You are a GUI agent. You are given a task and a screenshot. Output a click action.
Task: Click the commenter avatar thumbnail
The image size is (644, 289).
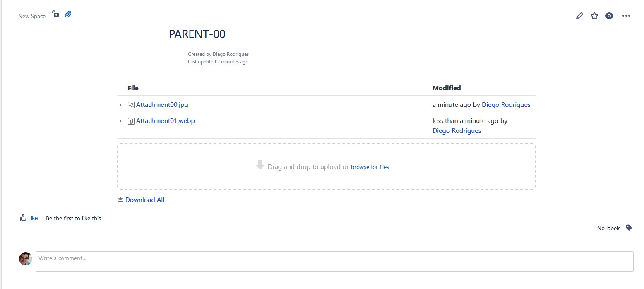coord(26,258)
